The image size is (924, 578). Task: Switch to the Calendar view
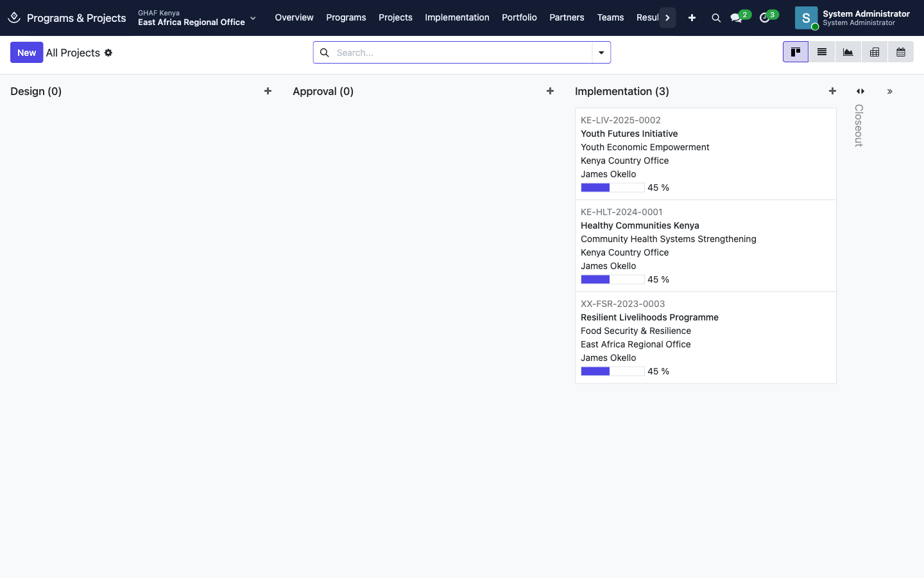pos(901,52)
